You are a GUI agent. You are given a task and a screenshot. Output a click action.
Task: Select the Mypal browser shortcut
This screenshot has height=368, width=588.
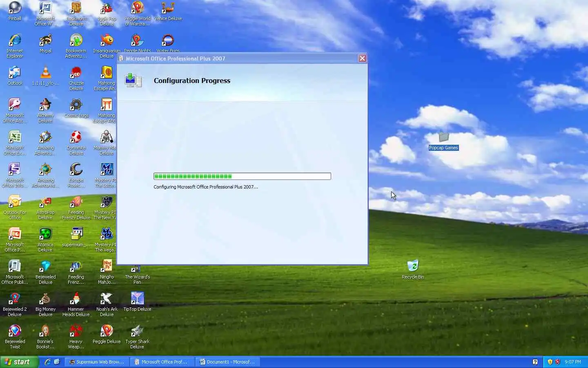(45, 44)
